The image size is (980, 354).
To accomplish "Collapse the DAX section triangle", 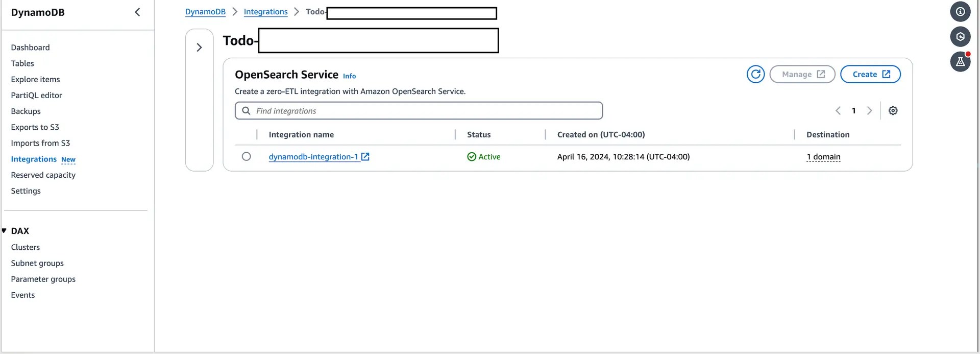I will click(x=4, y=231).
